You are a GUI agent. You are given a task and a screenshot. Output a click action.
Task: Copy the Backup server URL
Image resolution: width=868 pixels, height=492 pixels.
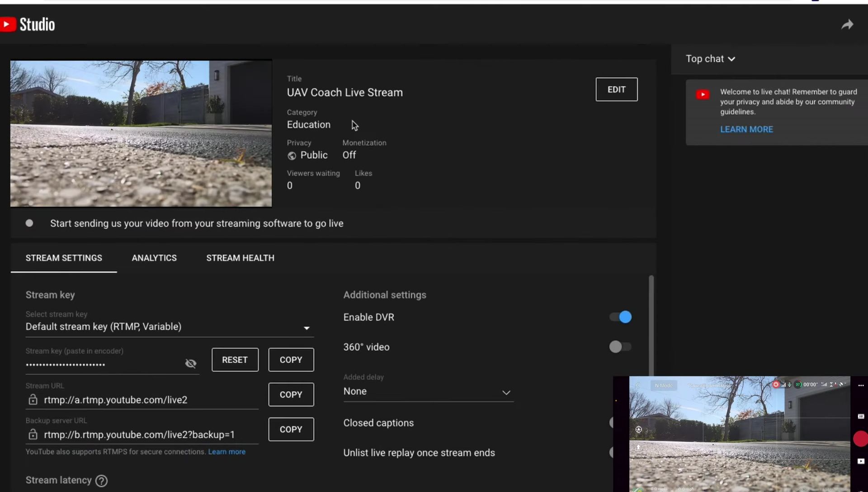(291, 430)
